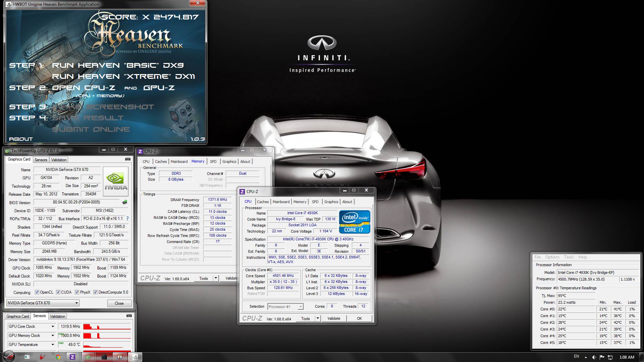
Task: Show hidden tray icons
Action: (x=586, y=357)
